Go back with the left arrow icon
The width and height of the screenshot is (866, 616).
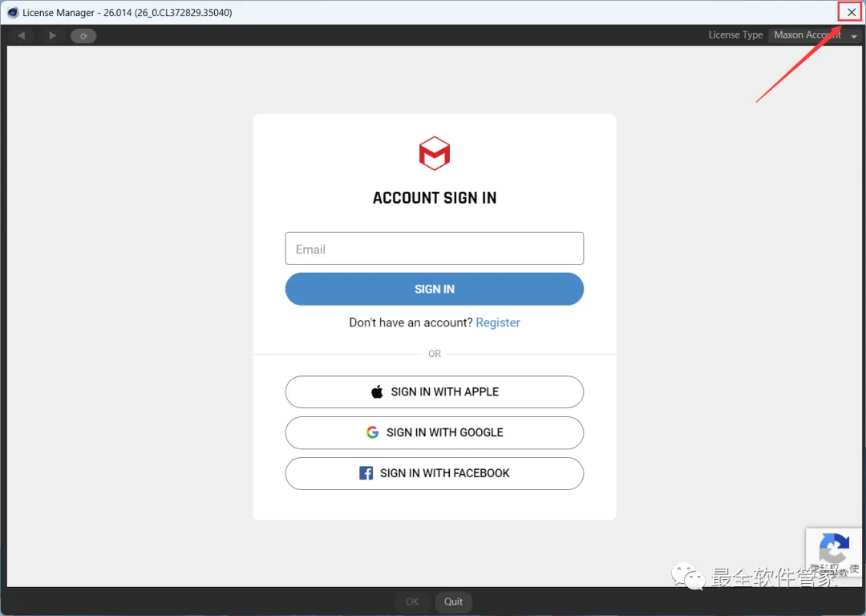21,35
